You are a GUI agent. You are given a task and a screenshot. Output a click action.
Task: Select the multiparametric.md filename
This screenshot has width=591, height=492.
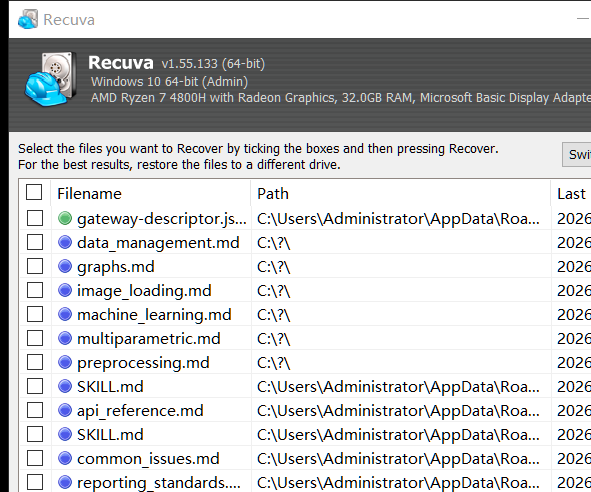click(149, 339)
